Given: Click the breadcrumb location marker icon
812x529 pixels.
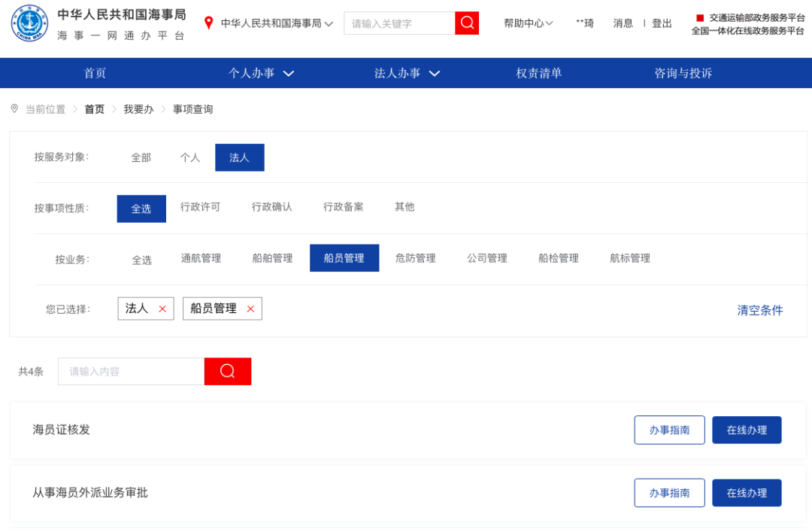Looking at the screenshot, I should click(x=14, y=109).
